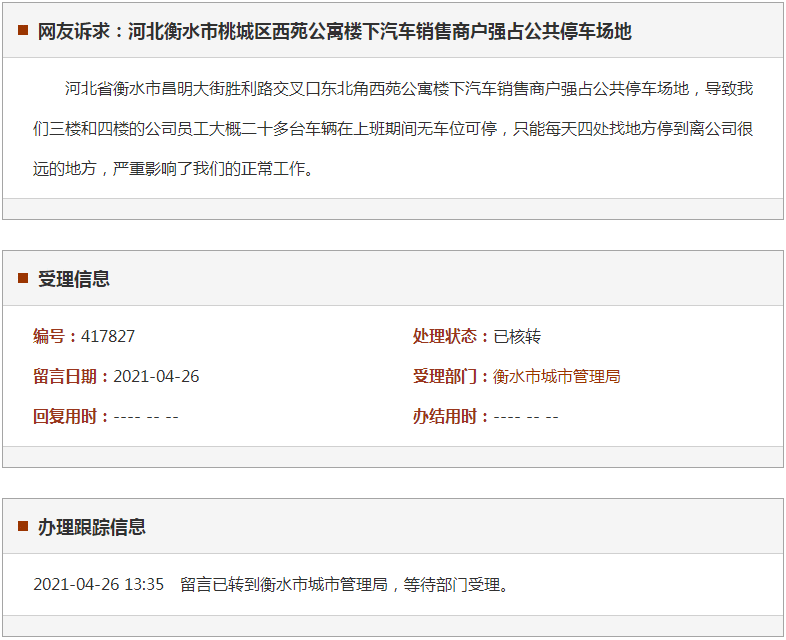
Task: Select the 办理跟踪信息 section heading
Action: pos(92,527)
